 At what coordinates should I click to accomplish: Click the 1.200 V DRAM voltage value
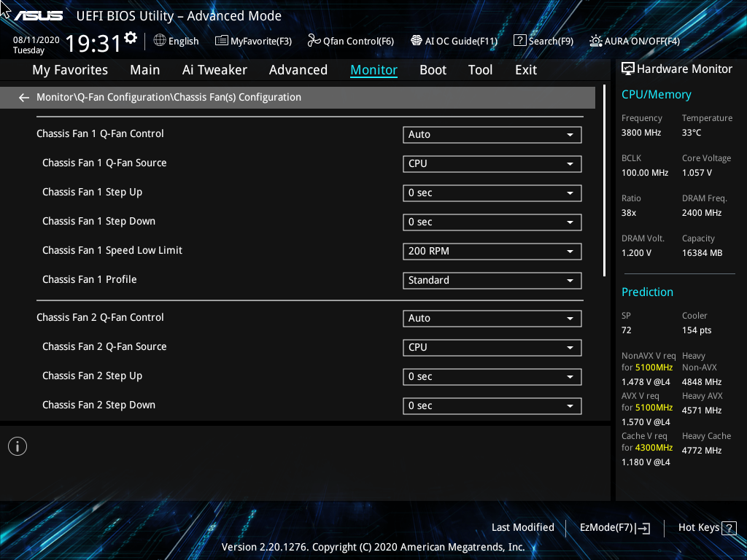point(636,253)
